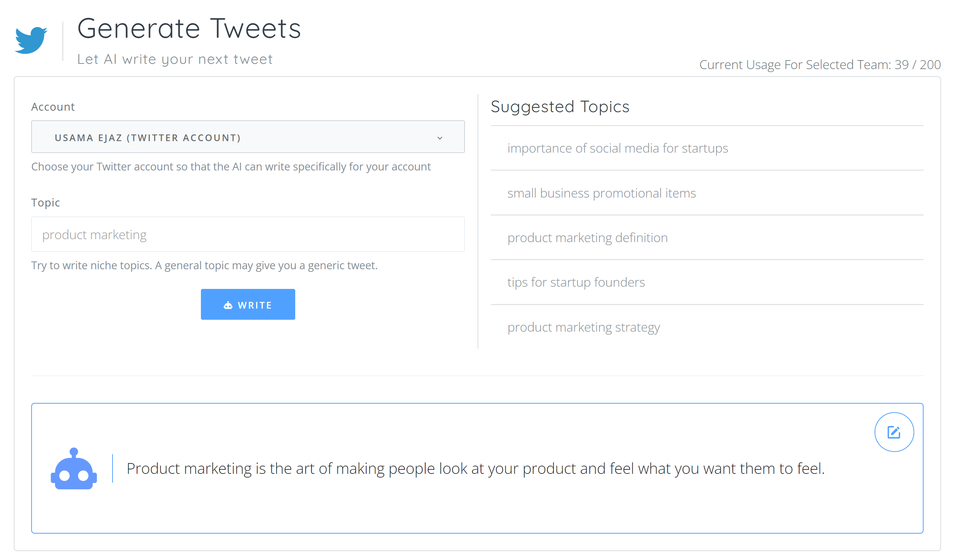
Task: Click the Generate Tweets page title
Action: coord(189,29)
